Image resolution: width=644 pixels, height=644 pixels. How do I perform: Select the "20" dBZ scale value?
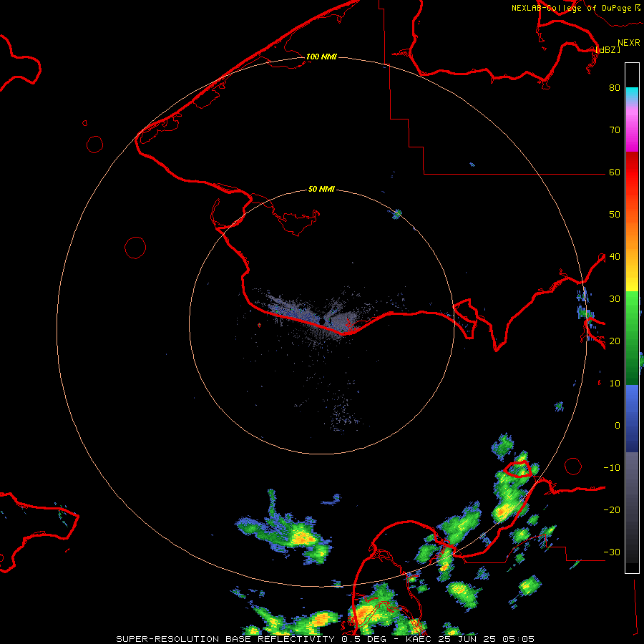tap(615, 341)
